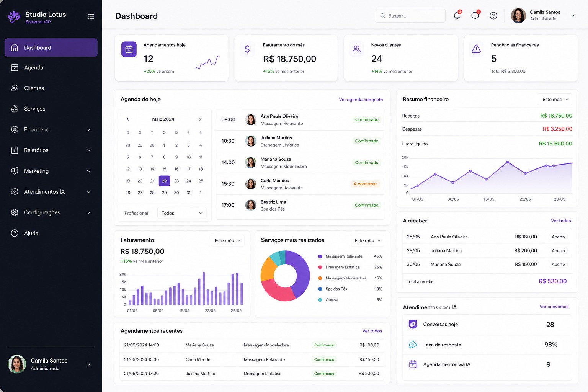Click the Conversas hoje chat icon
The image size is (588, 392).
413,324
